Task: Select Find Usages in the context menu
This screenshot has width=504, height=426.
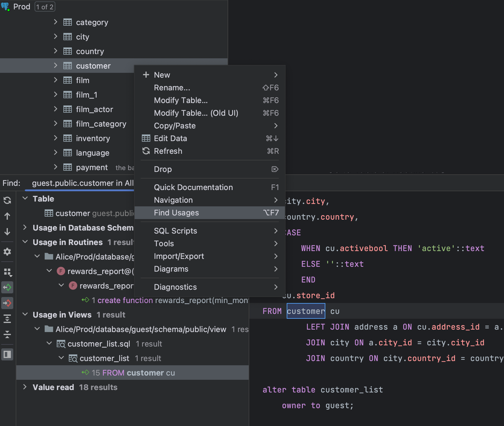Action: click(x=176, y=213)
